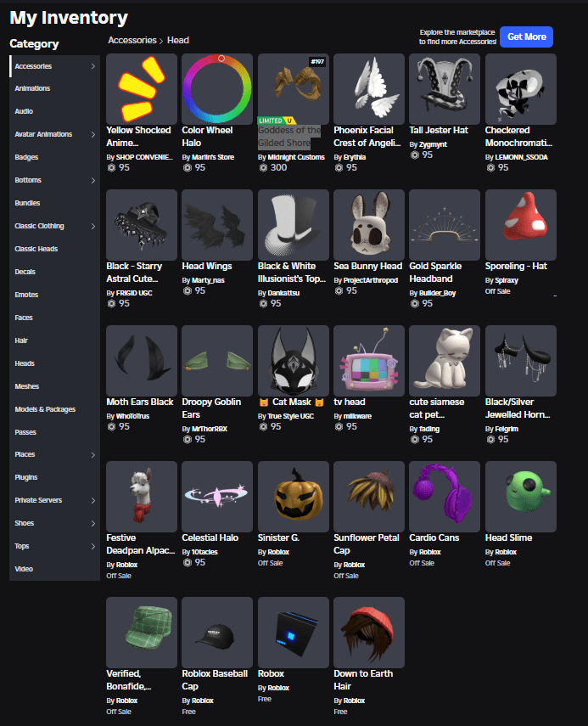
Task: Open creator link True Style UGC
Action: click(x=290, y=416)
